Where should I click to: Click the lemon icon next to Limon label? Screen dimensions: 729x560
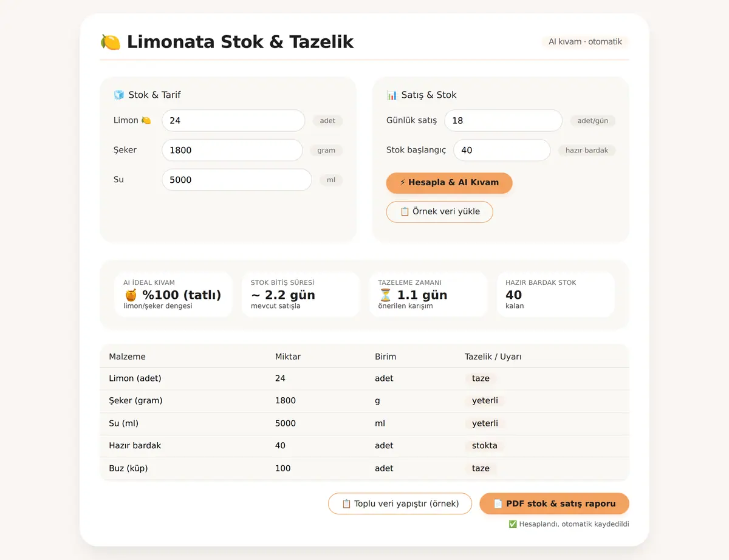[146, 120]
